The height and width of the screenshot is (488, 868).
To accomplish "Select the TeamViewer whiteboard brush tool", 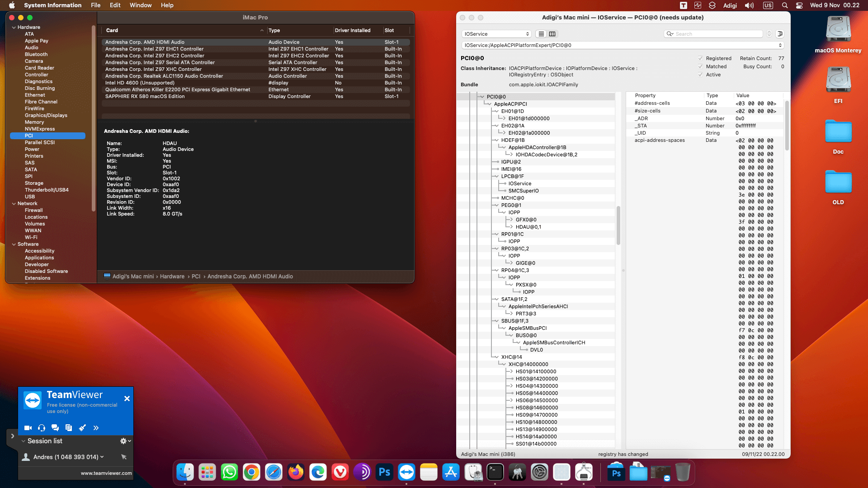I will point(82,428).
